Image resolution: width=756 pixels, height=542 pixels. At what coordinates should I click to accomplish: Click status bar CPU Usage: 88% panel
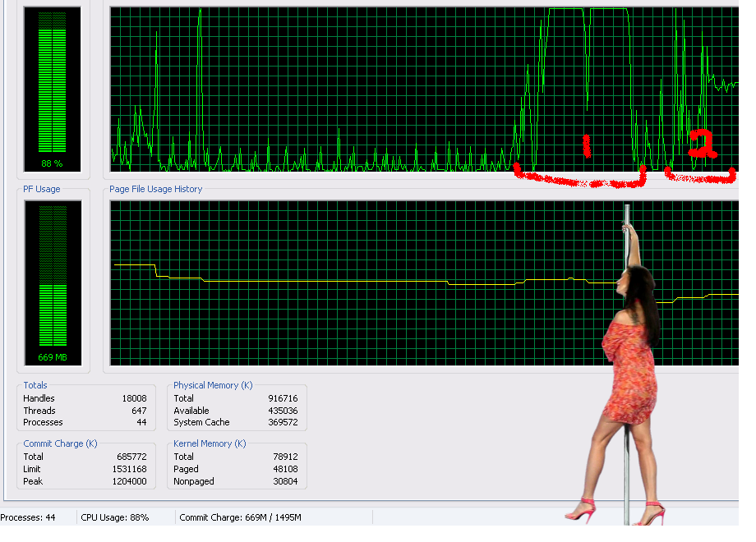115,517
